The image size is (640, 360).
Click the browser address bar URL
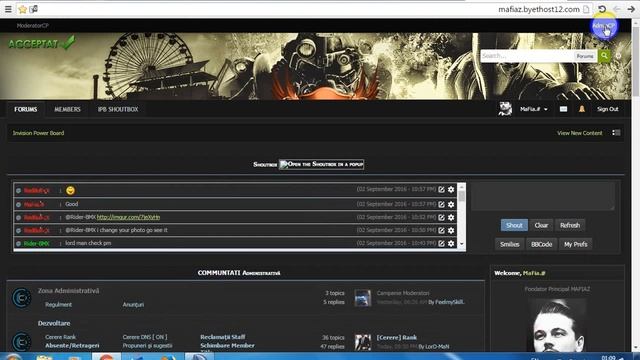tap(539, 9)
